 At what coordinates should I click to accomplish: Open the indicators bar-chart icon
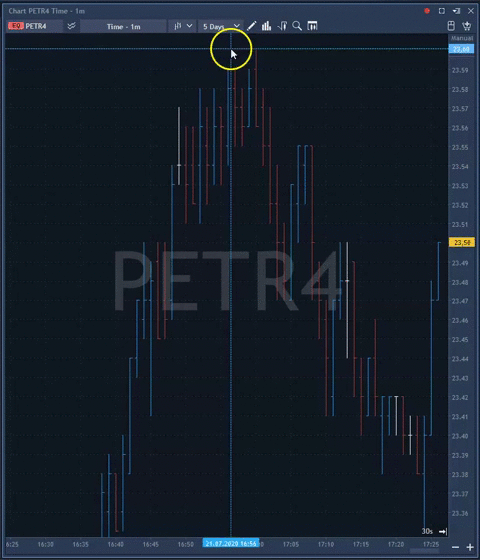coord(266,26)
